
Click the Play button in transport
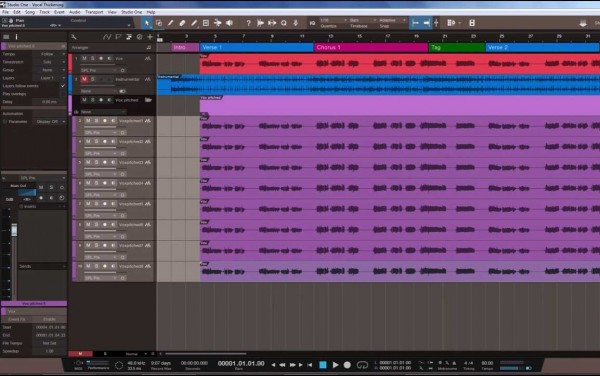click(x=335, y=365)
